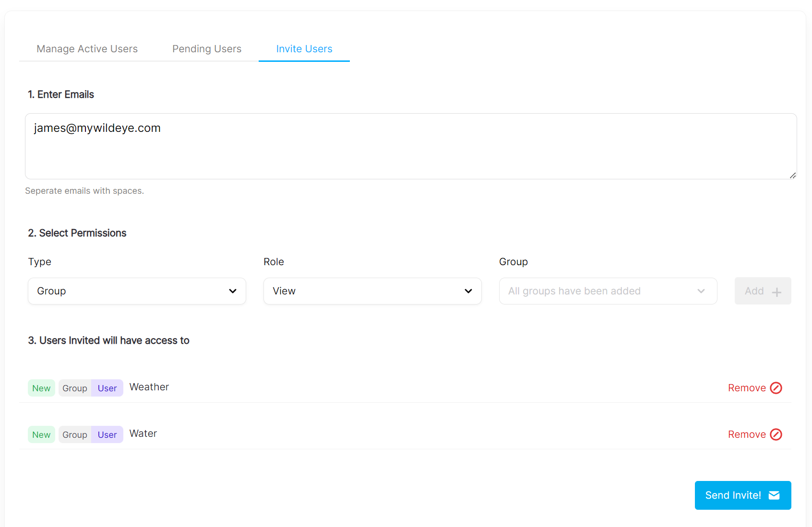Click the chevron on the Type selector
The height and width of the screenshot is (527, 812).
click(233, 291)
